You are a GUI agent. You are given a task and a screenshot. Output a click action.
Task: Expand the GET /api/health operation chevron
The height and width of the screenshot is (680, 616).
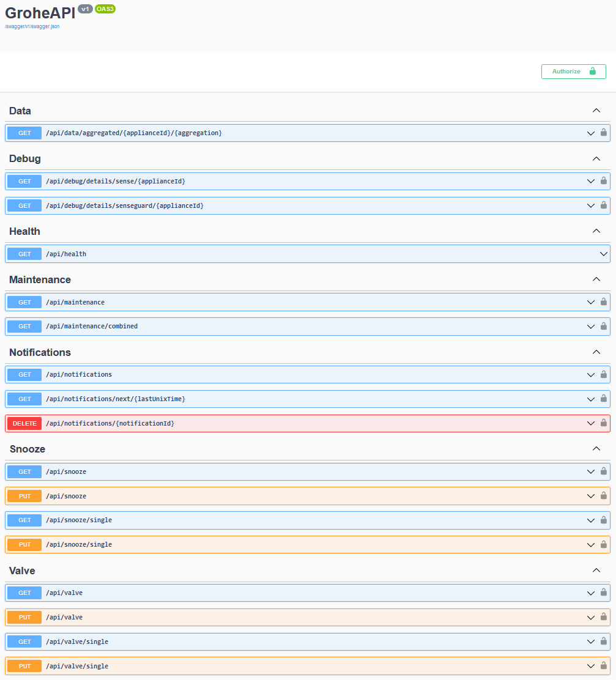click(603, 254)
